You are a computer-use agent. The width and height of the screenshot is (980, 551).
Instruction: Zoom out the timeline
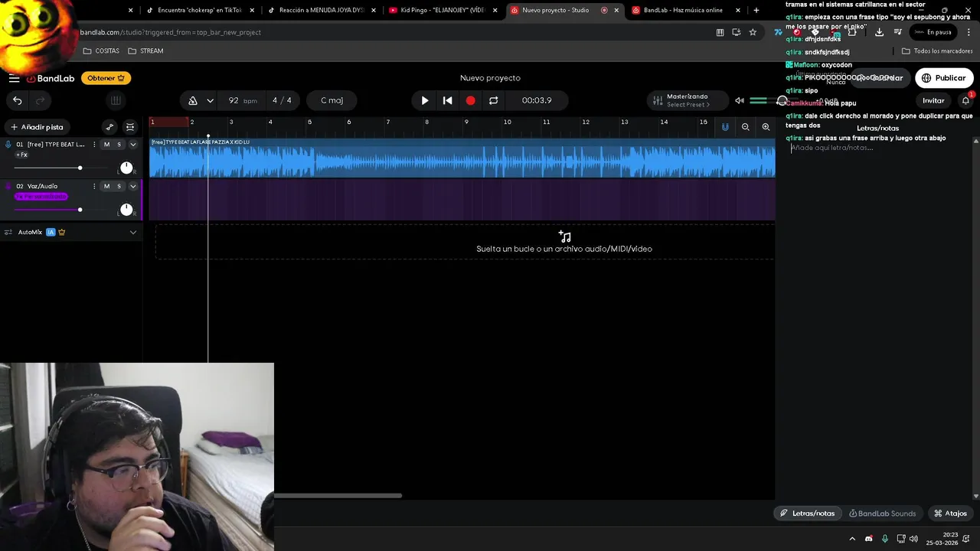[x=745, y=127]
